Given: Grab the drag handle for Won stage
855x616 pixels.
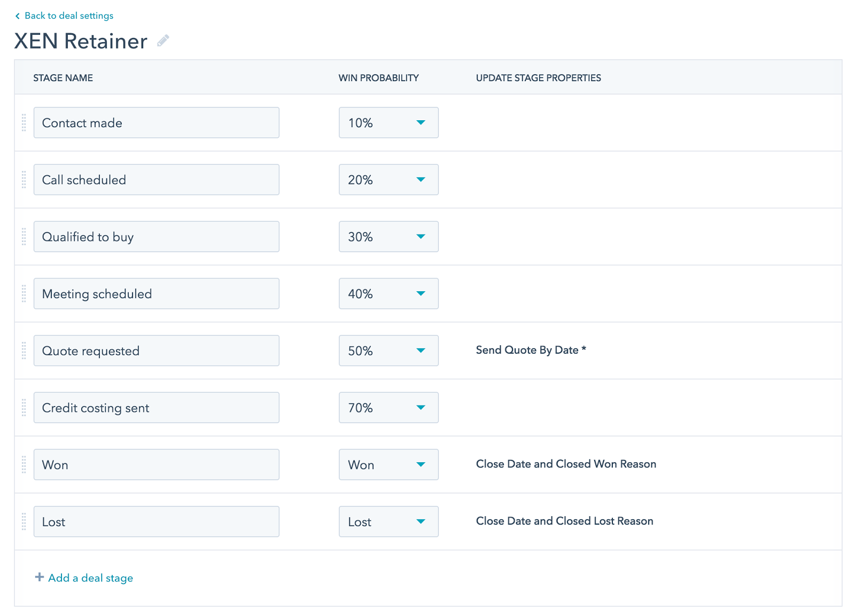Looking at the screenshot, I should [x=24, y=464].
